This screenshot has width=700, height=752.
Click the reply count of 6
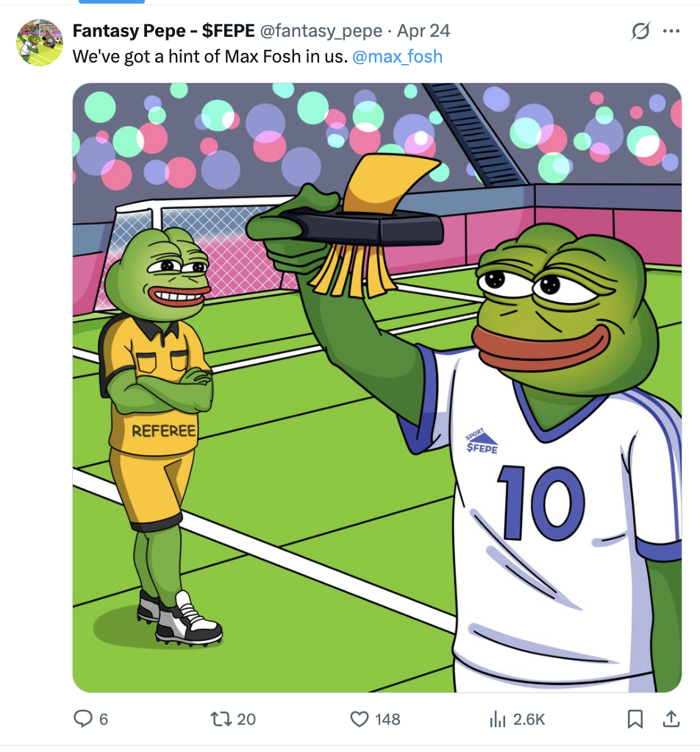pyautogui.click(x=103, y=719)
